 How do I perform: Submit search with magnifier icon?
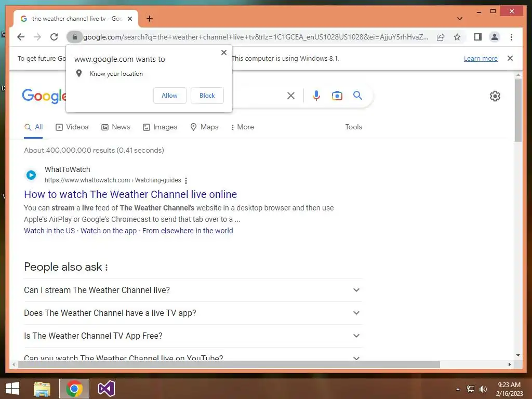coord(357,96)
